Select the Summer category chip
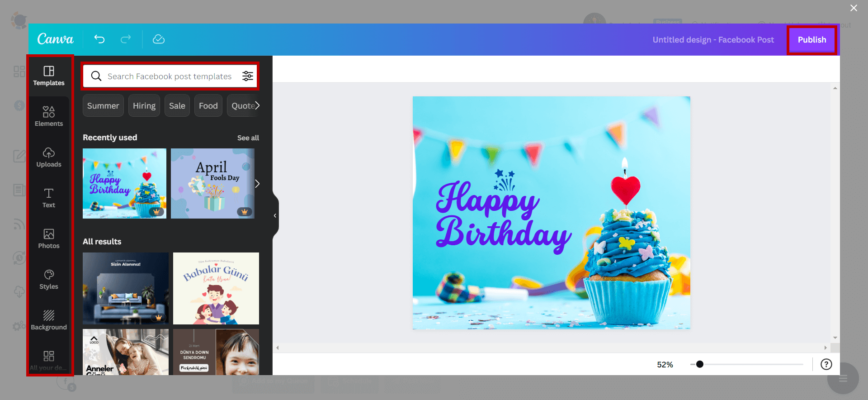Screen dimensions: 868x400 103,105
